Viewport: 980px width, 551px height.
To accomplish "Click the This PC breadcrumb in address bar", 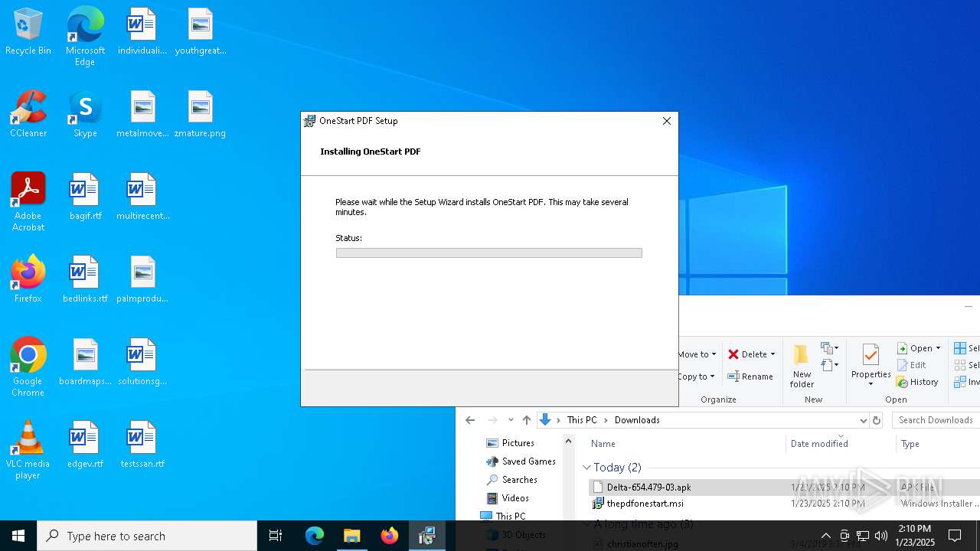I will click(582, 420).
